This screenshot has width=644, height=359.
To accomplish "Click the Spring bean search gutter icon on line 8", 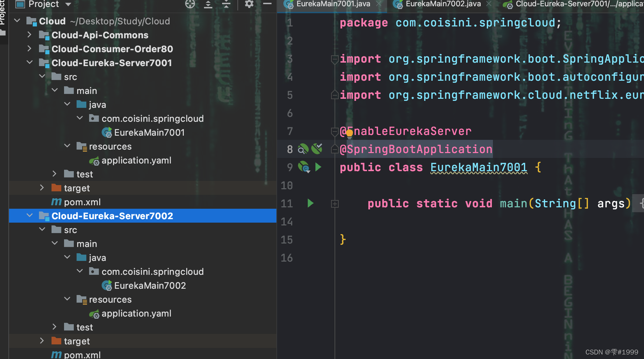I will click(x=303, y=149).
